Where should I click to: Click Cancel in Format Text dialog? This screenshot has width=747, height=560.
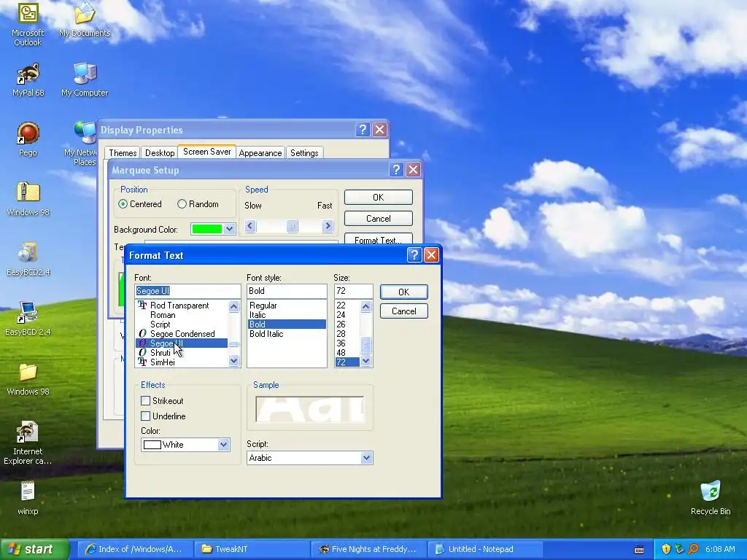pyautogui.click(x=403, y=311)
